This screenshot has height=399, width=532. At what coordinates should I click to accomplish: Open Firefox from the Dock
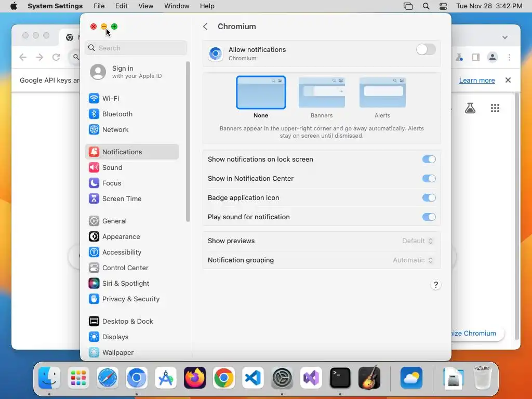(x=195, y=378)
